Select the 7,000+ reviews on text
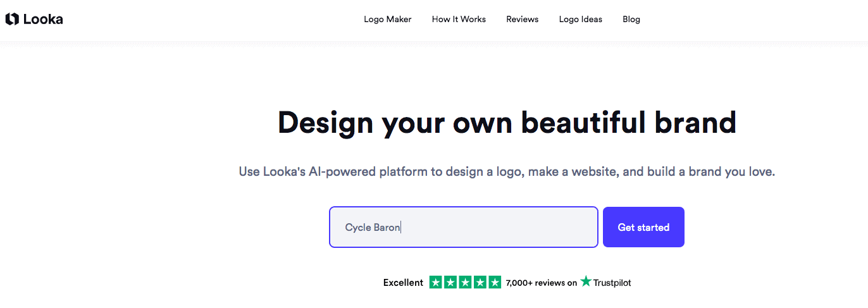The image size is (868, 308). click(x=541, y=283)
